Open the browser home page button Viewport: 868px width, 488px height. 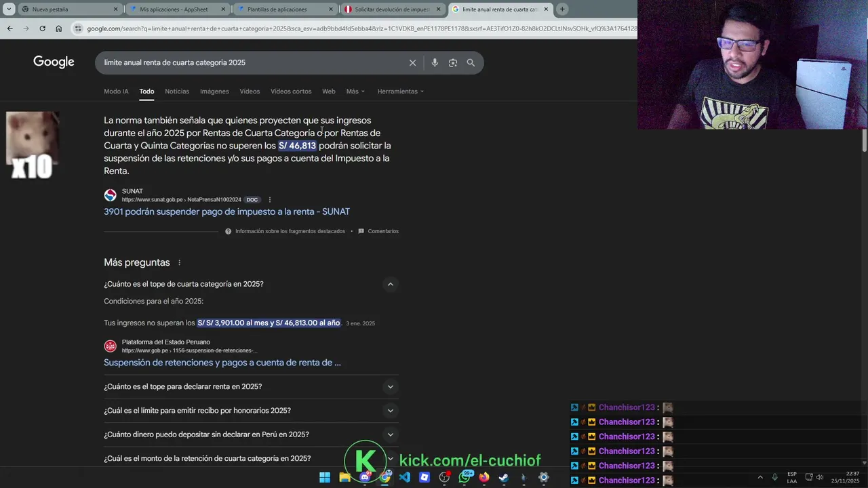[x=58, y=28]
